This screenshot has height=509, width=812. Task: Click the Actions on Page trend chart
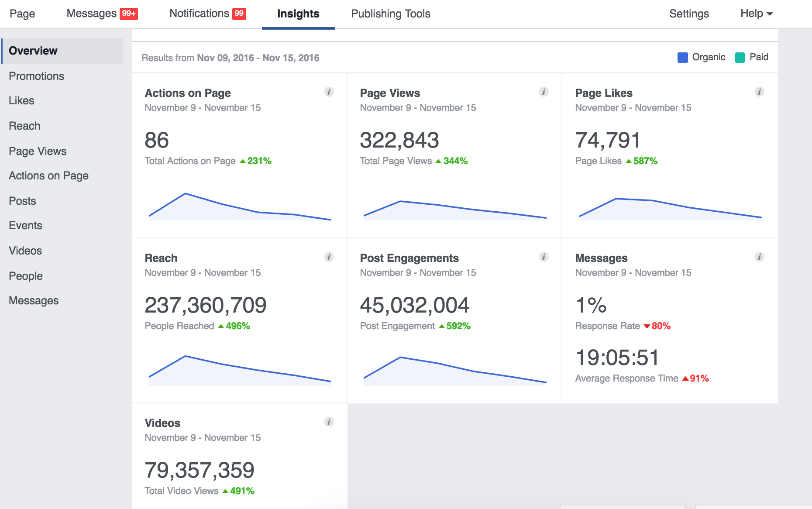tap(240, 207)
